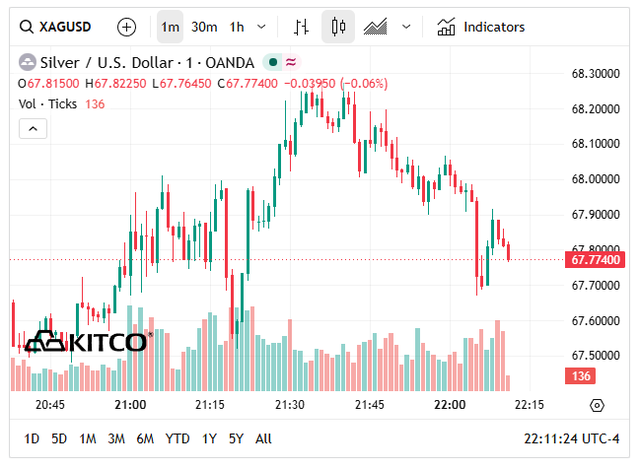Switch to candles chart style

[x=338, y=27]
